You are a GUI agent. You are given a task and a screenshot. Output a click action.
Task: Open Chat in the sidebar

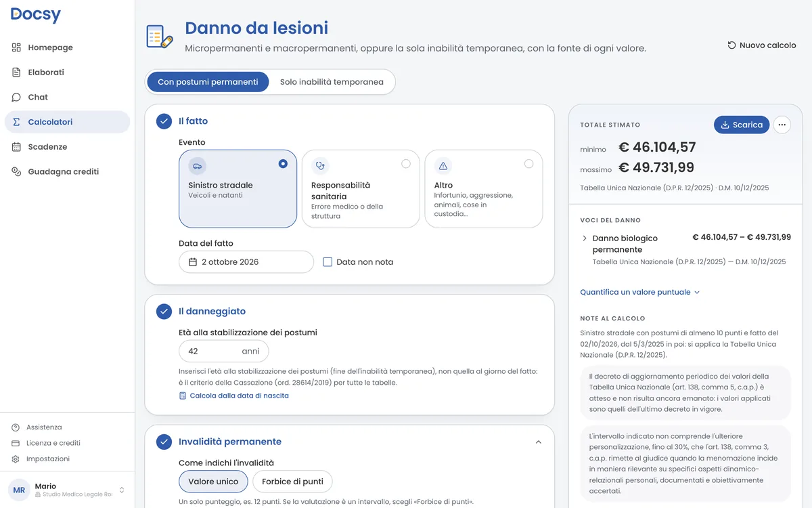(x=67, y=97)
